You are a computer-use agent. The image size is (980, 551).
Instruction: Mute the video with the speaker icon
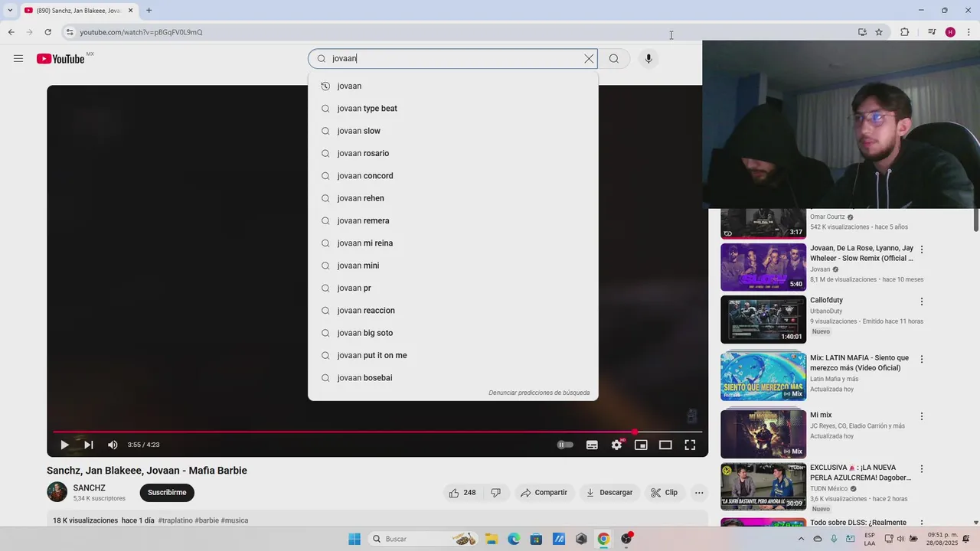coord(113,445)
